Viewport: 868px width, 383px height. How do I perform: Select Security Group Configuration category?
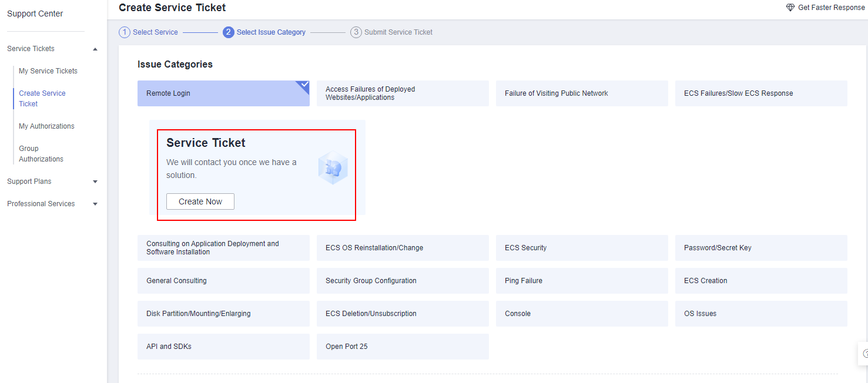point(403,281)
